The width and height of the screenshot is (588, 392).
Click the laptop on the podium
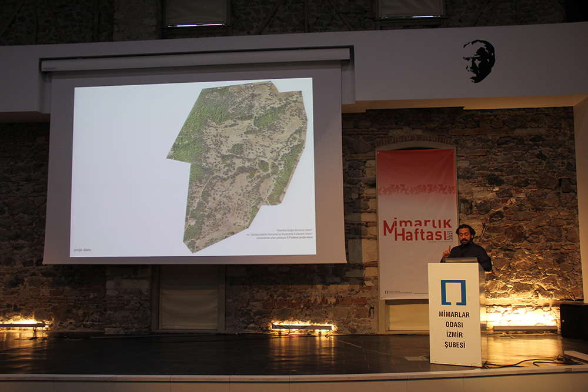[461, 260]
